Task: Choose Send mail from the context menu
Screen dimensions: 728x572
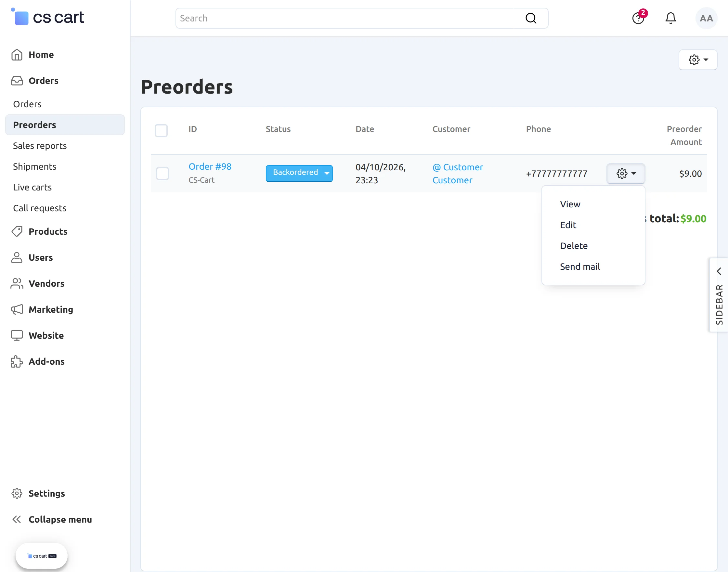Action: click(580, 266)
